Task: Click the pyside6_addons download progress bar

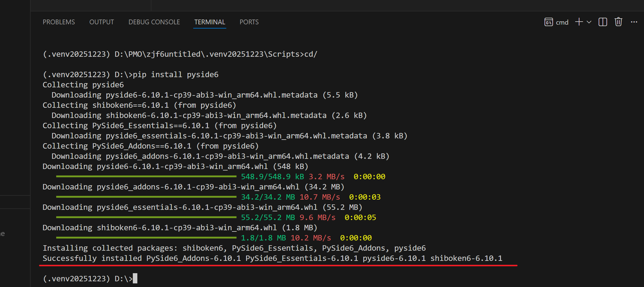Action: [146, 197]
